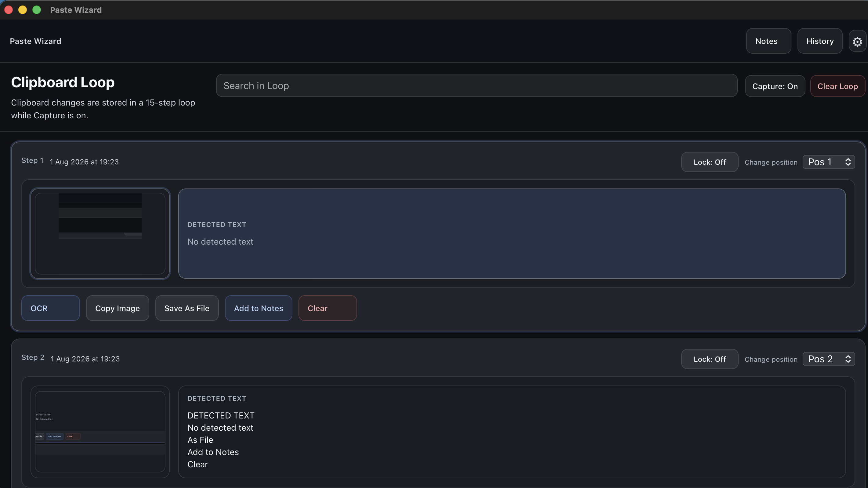
Task: Click the Clear button in Step 1
Action: (327, 308)
